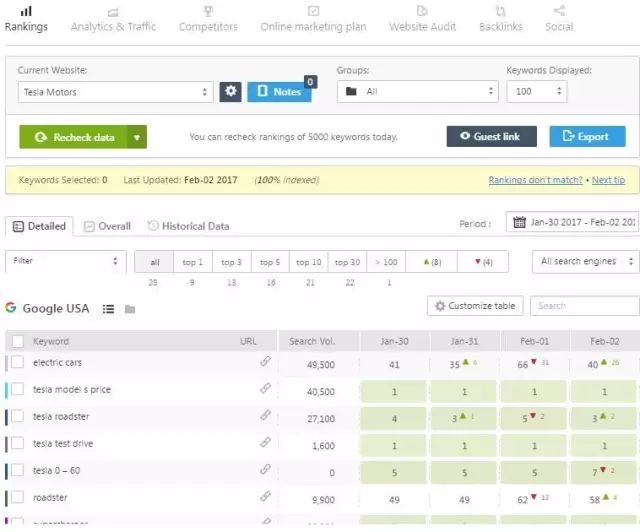Check the tesla model s price checkbox
Viewport: 640px width, 532px height.
[18, 389]
